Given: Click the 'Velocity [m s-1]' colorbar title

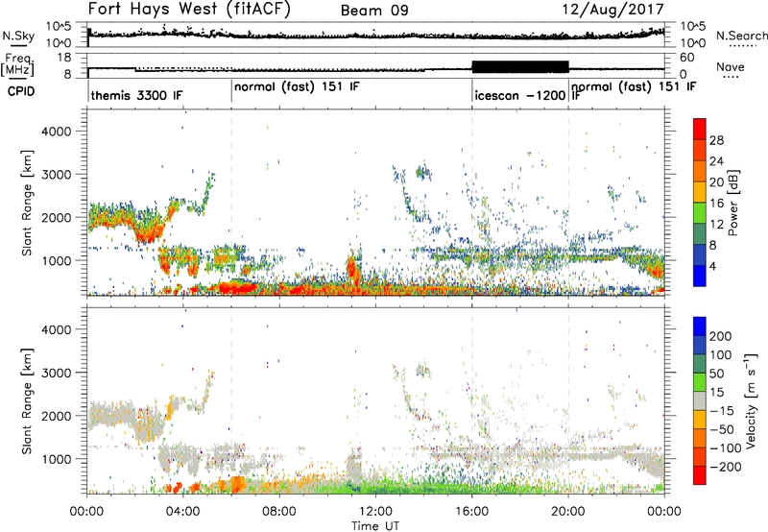Looking at the screenshot, I should (x=752, y=400).
